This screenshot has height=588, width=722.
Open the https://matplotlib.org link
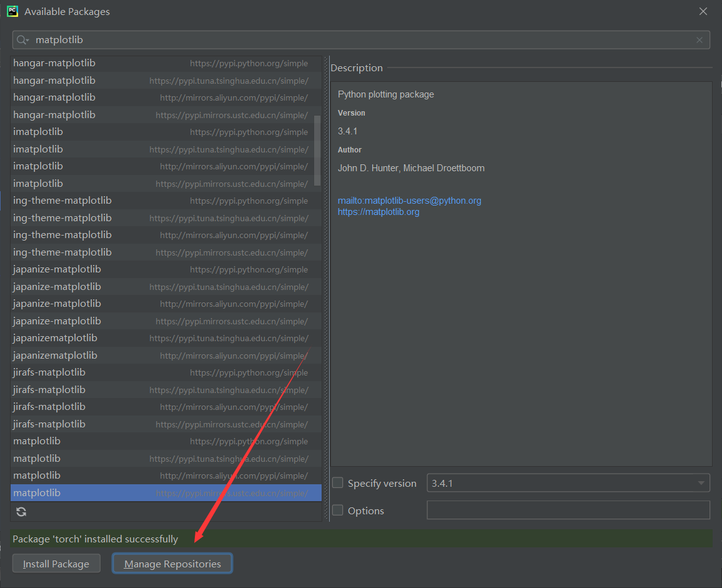tap(378, 212)
